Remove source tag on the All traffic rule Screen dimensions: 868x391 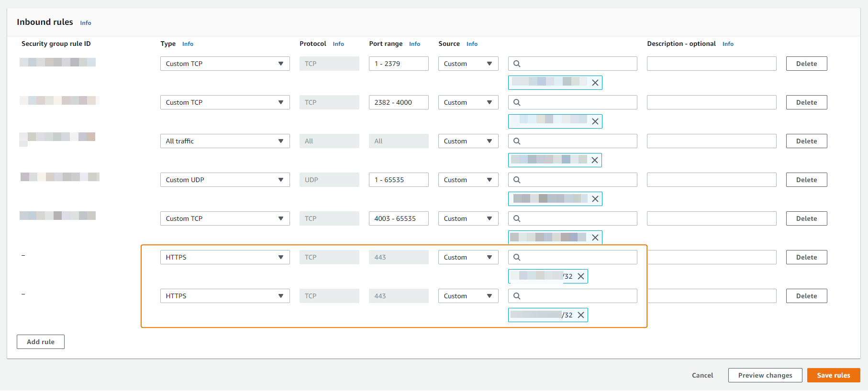[x=594, y=160]
